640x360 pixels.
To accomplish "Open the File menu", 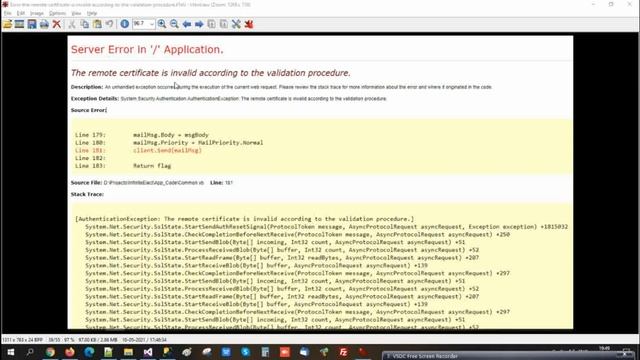I will (8, 13).
